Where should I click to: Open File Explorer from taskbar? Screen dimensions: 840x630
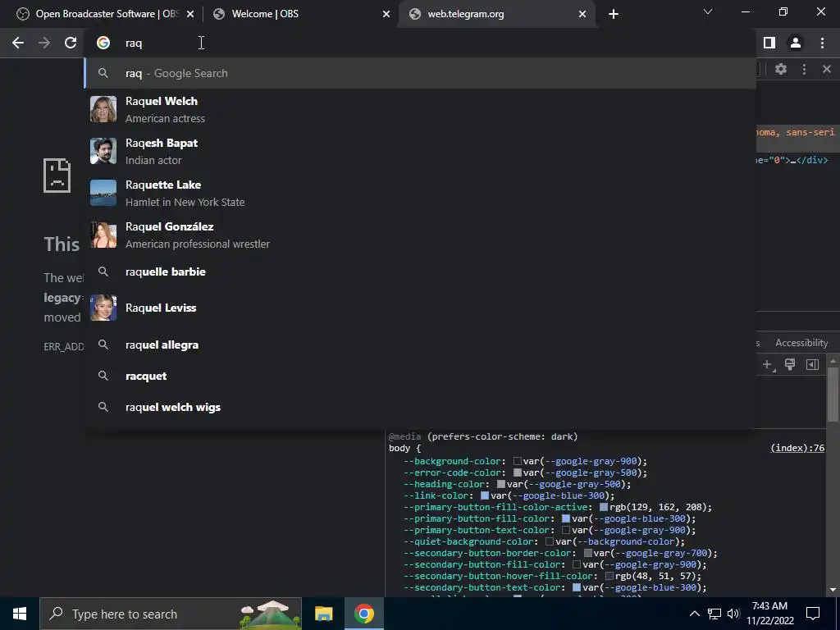[323, 614]
